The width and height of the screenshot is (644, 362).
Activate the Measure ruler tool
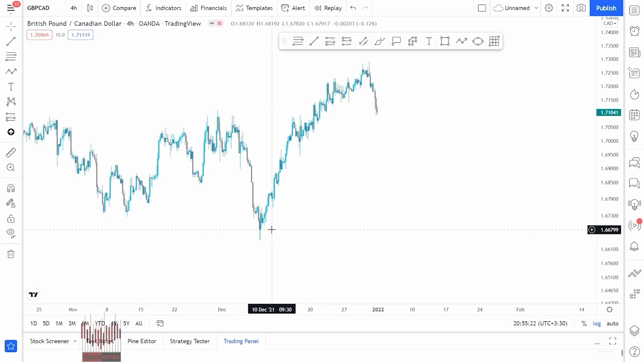pos(11,153)
